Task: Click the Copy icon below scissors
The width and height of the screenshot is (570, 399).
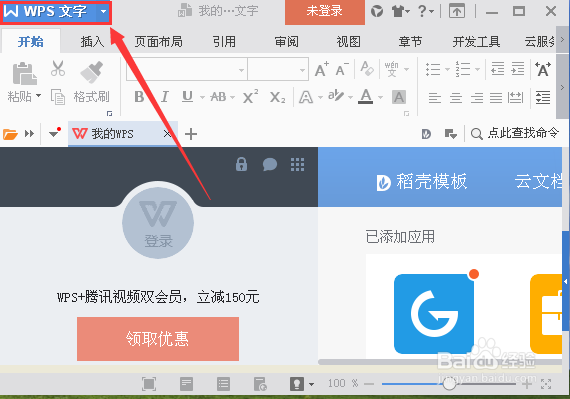Action: click(58, 97)
